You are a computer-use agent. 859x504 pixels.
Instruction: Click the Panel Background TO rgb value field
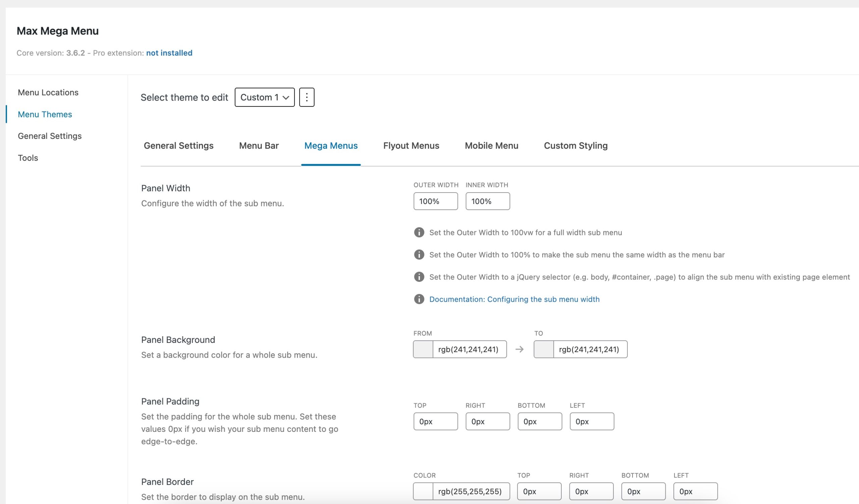point(590,349)
